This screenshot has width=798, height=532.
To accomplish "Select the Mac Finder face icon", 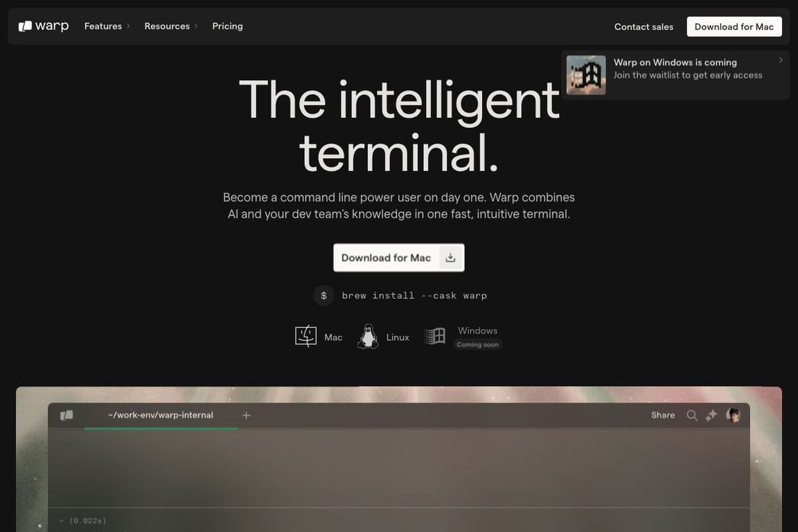I will (x=305, y=337).
